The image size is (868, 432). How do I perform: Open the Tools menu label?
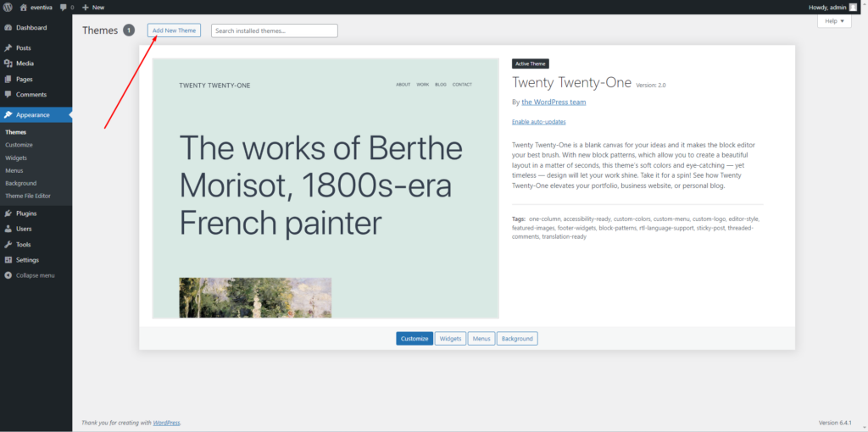pos(23,245)
